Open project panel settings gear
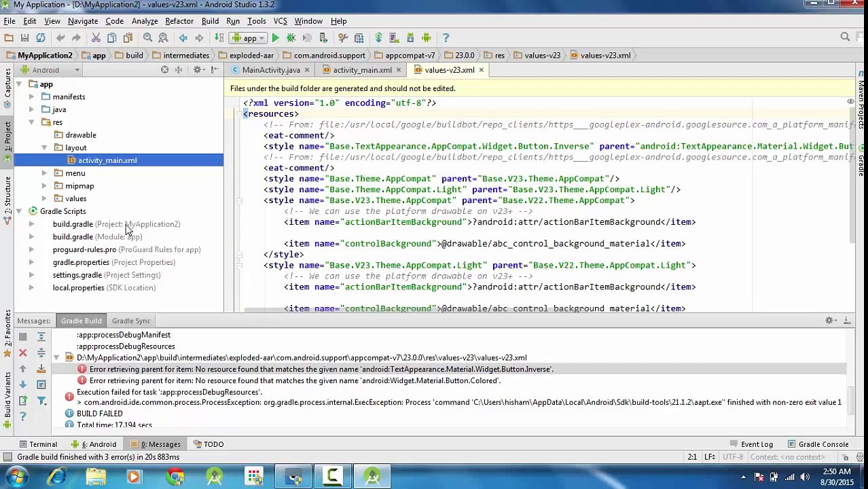Screen dimensions: 868x489 (198, 70)
